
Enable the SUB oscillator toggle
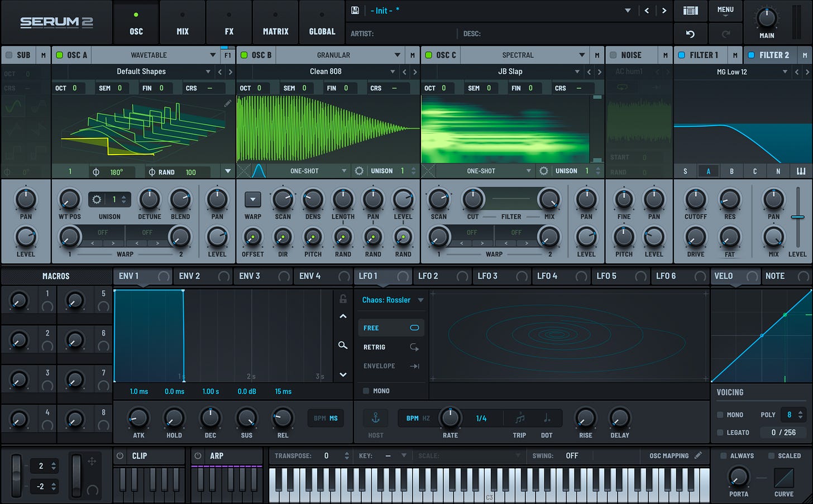point(9,55)
